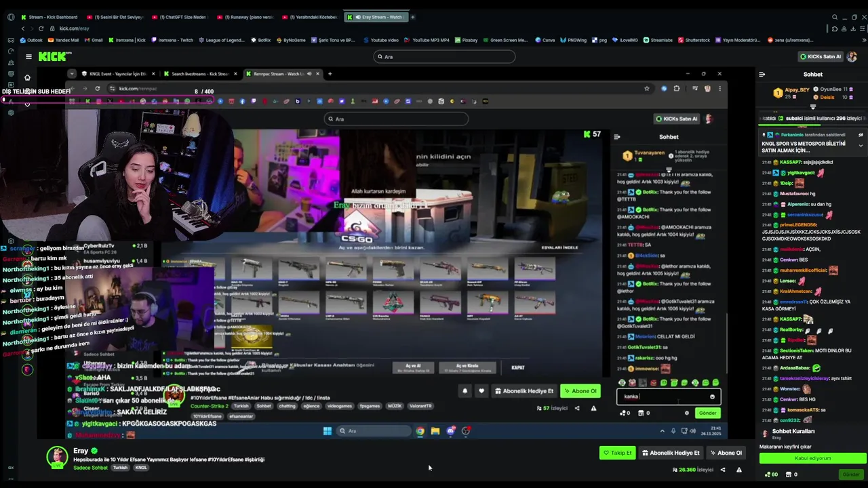Go forward with the browser forward arrow
868x488 pixels.
coord(32,28)
